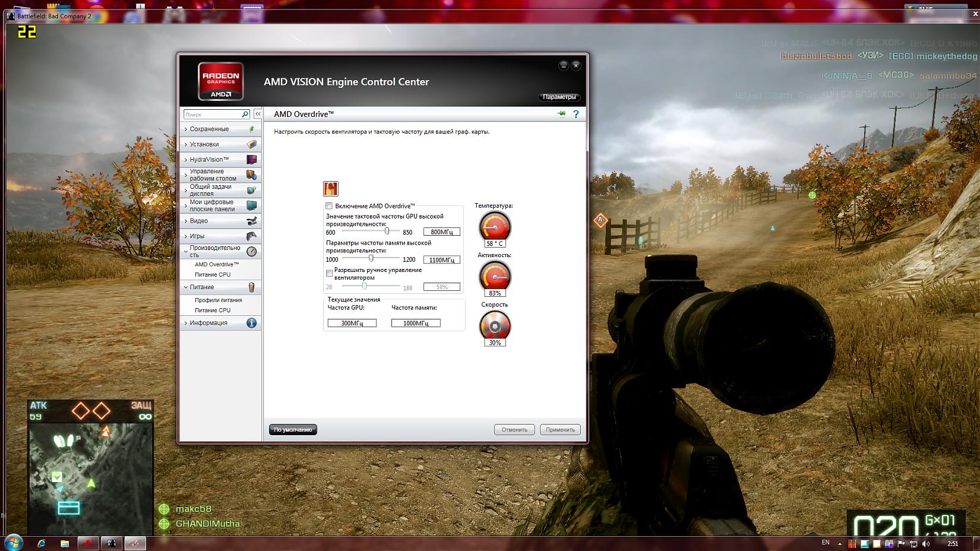Click the Action Center flag tray icon

click(902, 543)
